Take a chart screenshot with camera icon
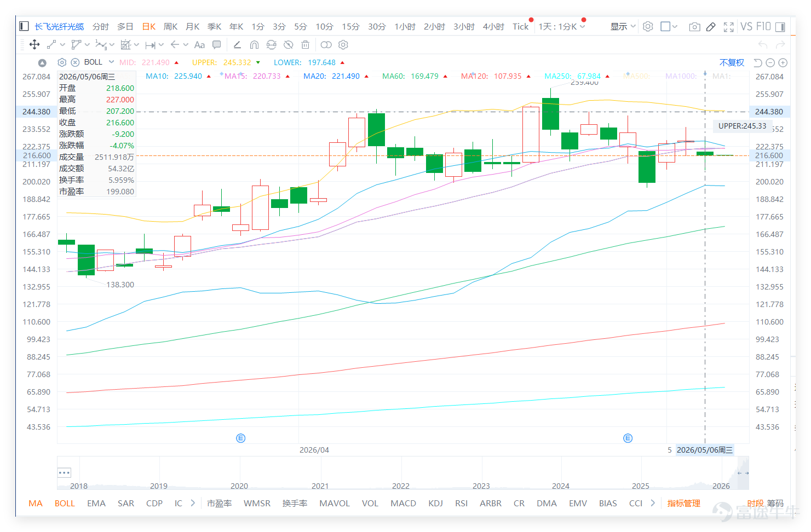 pyautogui.click(x=694, y=26)
